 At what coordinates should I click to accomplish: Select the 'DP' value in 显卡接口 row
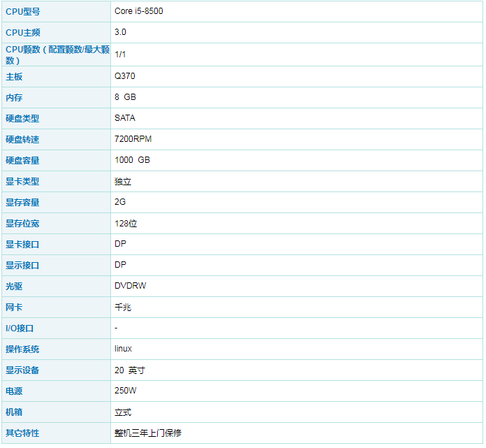pyautogui.click(x=121, y=244)
